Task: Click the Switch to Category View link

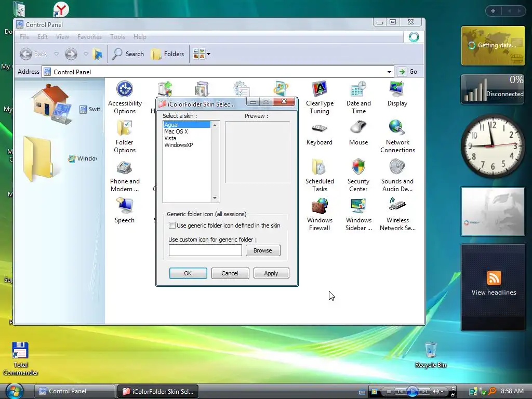Action: click(x=90, y=109)
